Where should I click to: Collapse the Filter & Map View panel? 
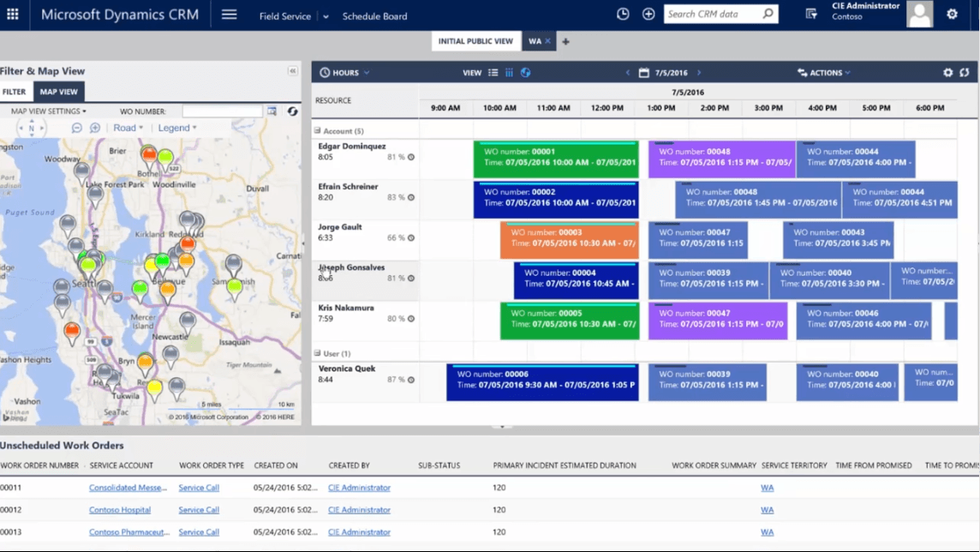[292, 71]
